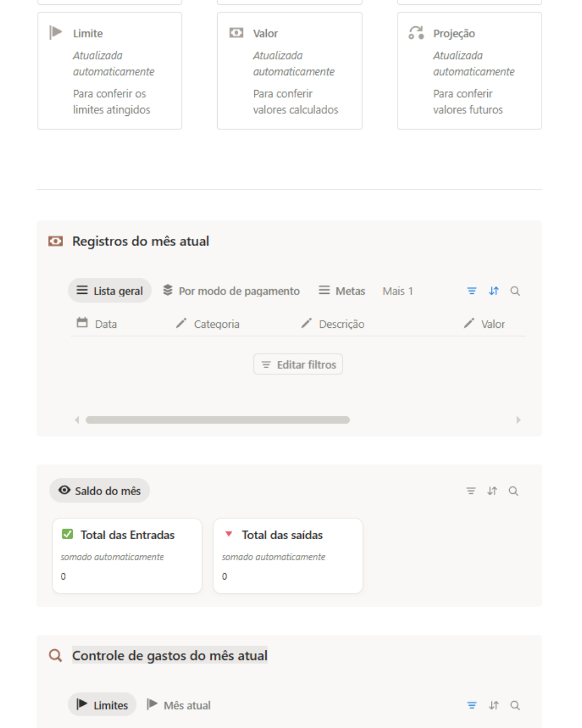Click the green checkbox on Total das Entradas

(67, 534)
